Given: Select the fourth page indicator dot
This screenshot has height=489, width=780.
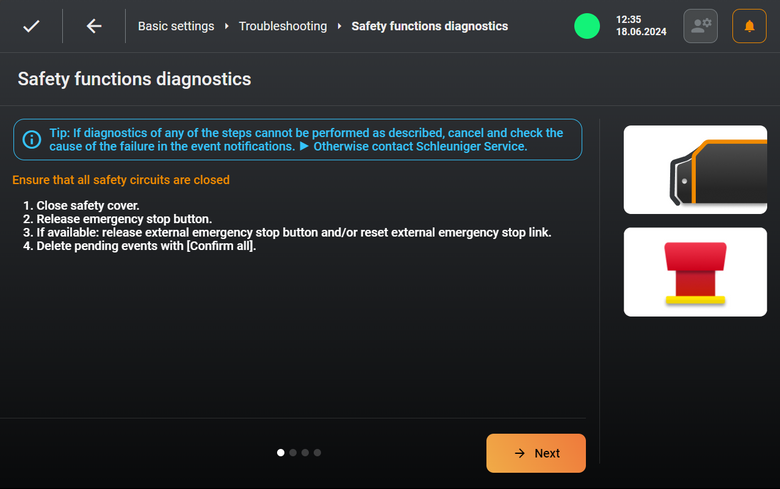Looking at the screenshot, I should (x=317, y=453).
